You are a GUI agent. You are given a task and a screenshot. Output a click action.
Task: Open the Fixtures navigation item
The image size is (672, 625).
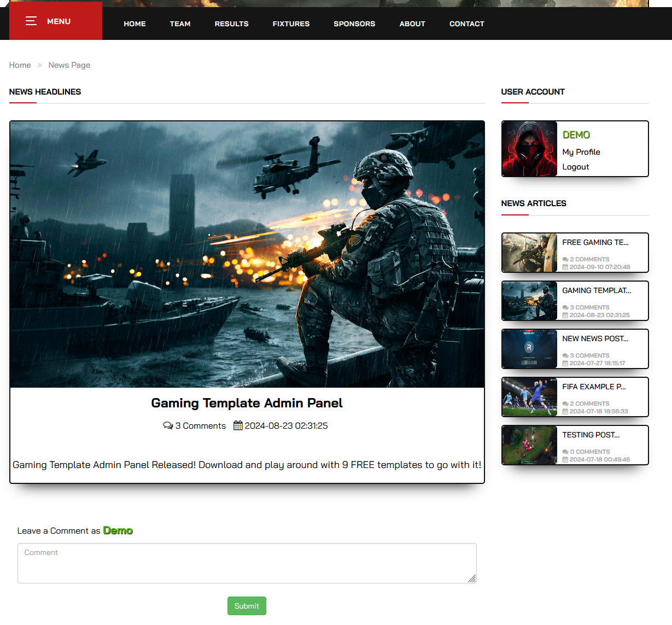pyautogui.click(x=291, y=24)
